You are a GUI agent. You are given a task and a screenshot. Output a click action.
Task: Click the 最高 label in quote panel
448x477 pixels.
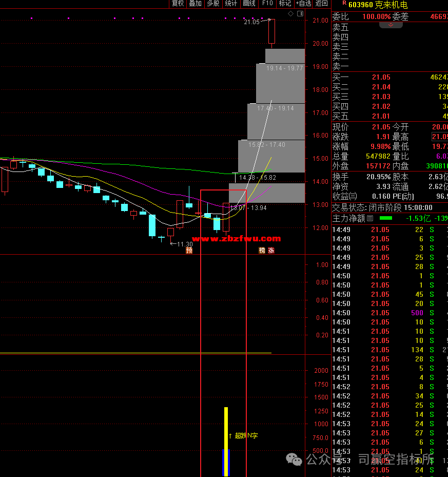[x=400, y=137]
